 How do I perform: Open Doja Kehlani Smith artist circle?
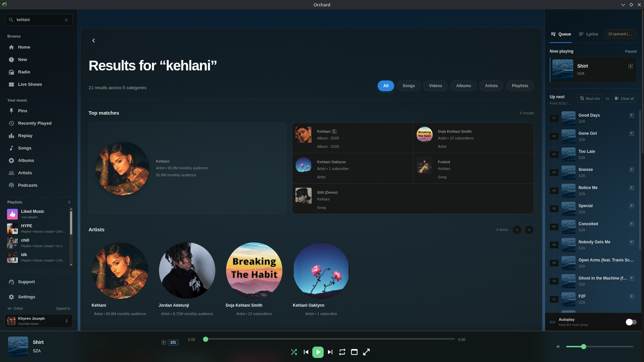(x=254, y=270)
